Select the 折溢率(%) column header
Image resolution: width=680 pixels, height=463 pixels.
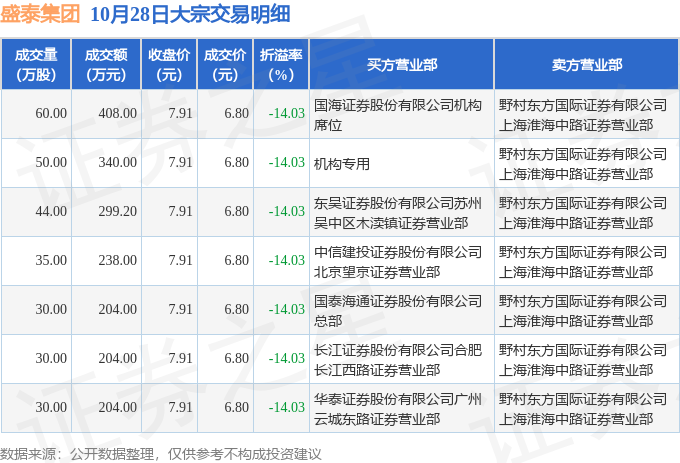281,65
